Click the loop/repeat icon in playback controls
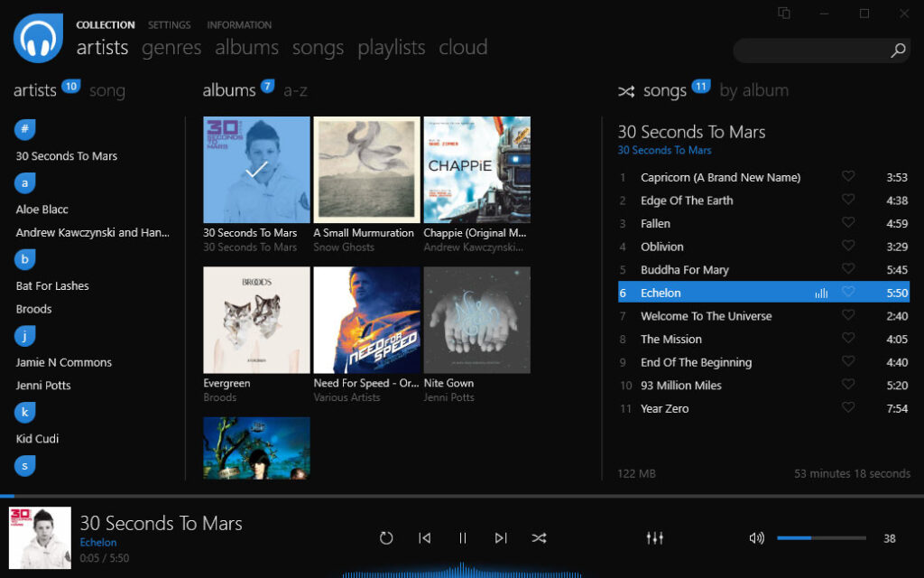Viewport: 924px width, 578px height. (386, 537)
